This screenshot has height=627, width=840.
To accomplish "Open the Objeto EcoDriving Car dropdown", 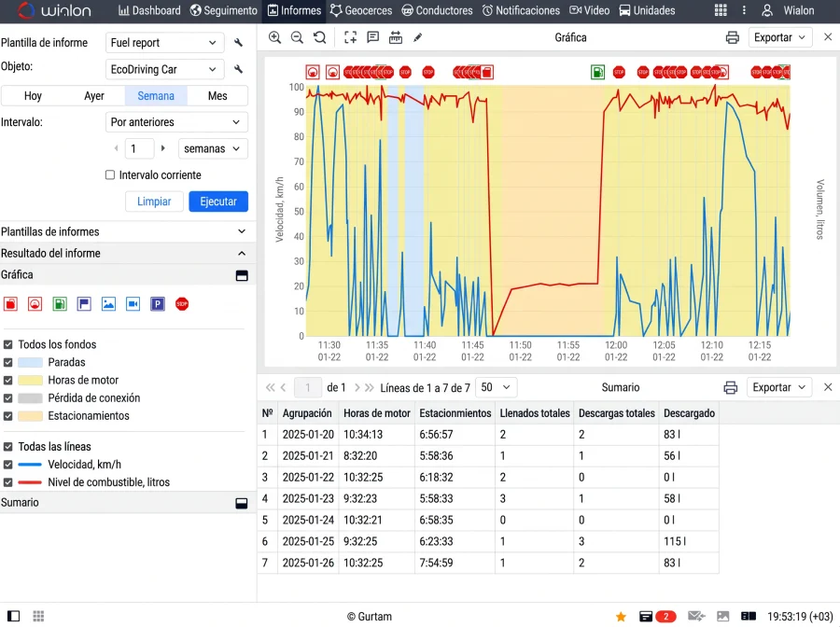I will pos(163,69).
